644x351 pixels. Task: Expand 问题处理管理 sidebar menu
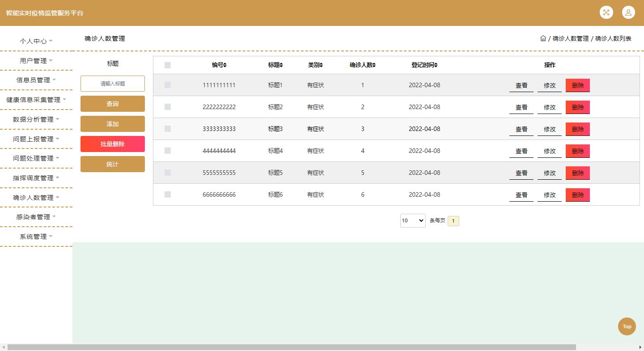point(36,158)
